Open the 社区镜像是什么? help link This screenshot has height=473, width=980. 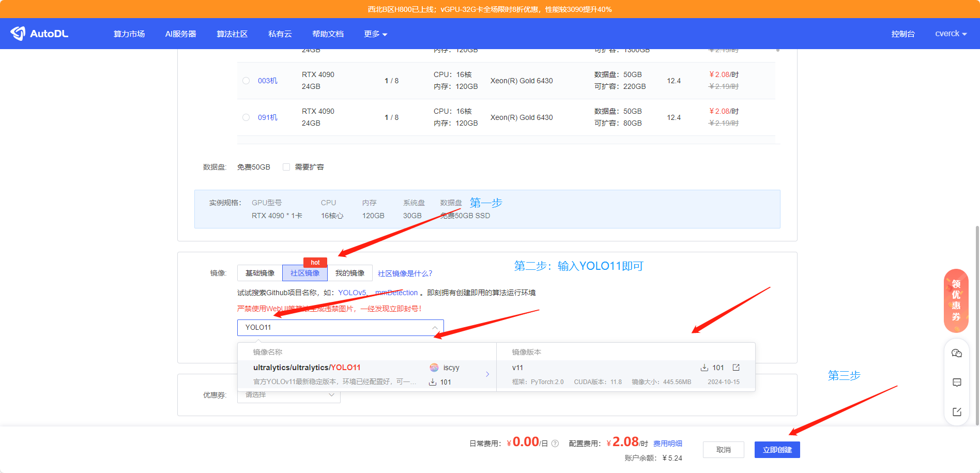pyautogui.click(x=405, y=273)
